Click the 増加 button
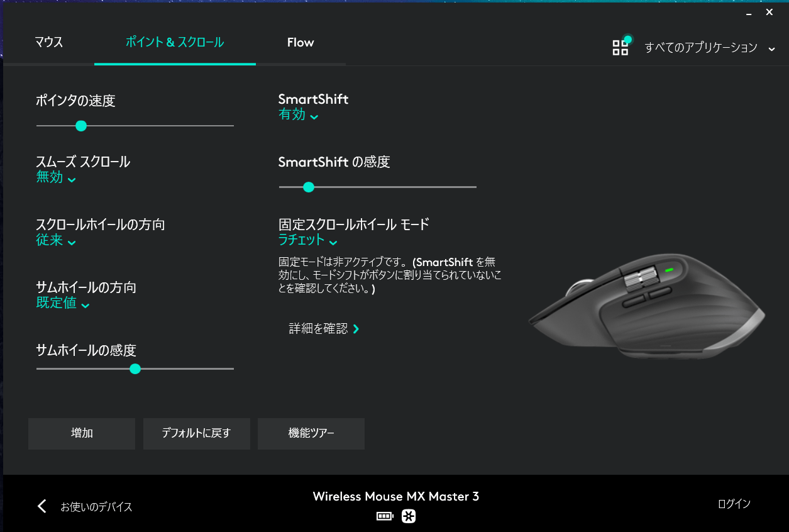The image size is (789, 532). click(82, 433)
